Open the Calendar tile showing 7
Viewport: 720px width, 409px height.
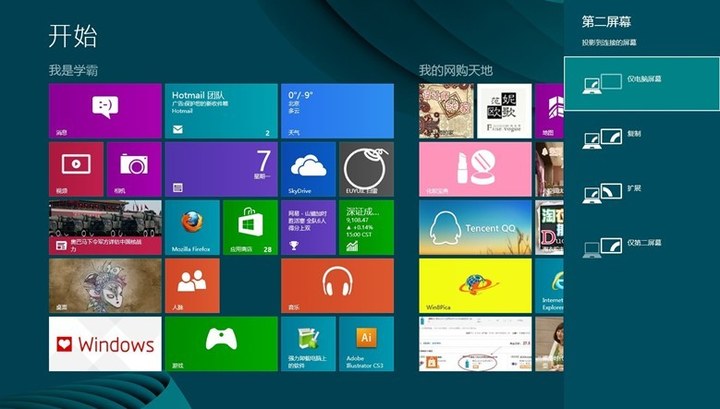(x=221, y=169)
